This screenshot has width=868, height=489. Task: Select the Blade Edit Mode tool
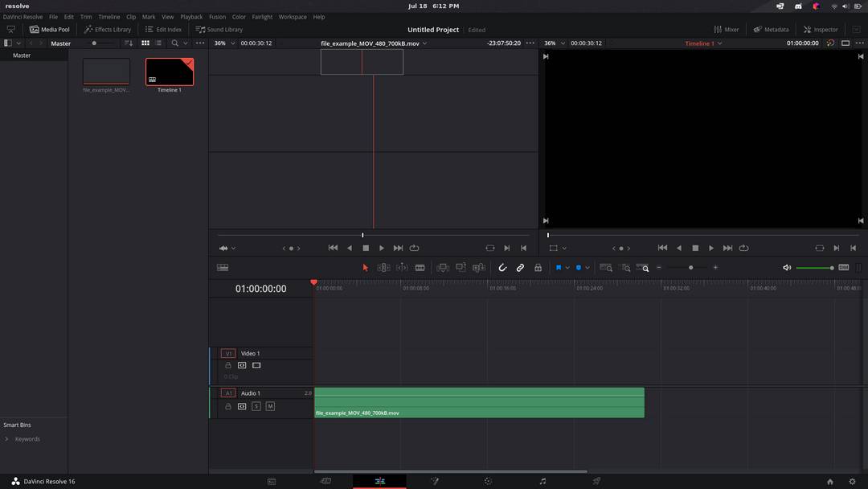pyautogui.click(x=420, y=268)
